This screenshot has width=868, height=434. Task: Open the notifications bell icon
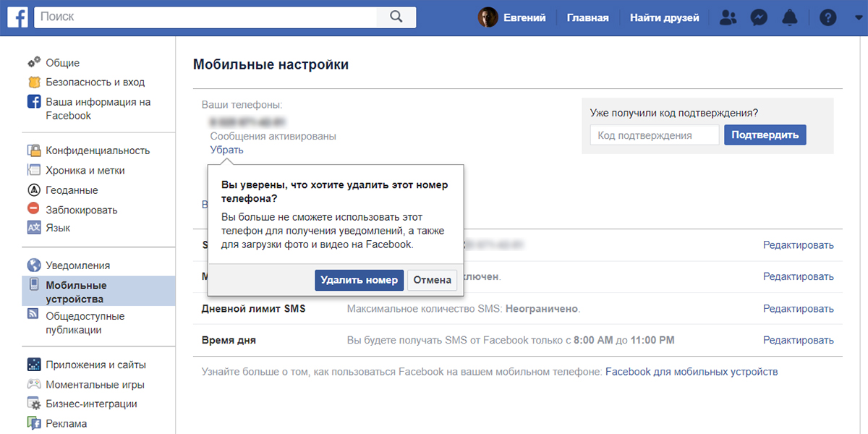point(789,17)
